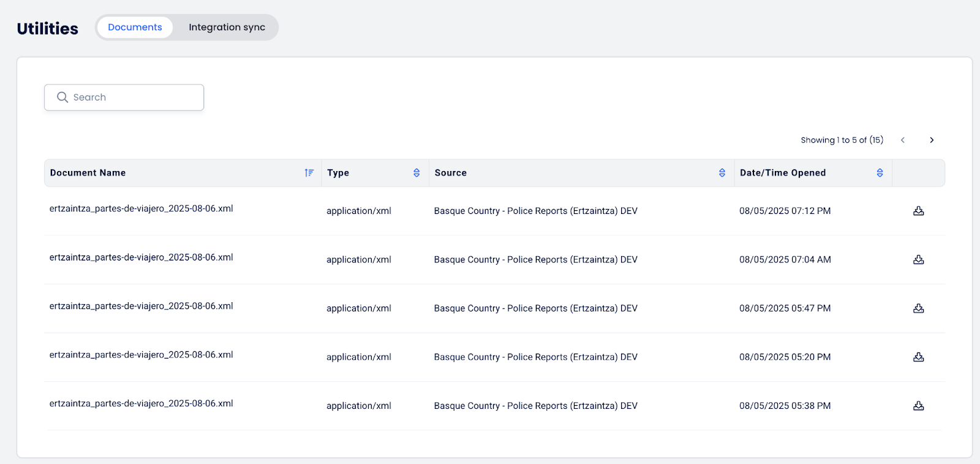This screenshot has height=464, width=980.
Task: Click the magnifying glass search icon
Action: 62,97
